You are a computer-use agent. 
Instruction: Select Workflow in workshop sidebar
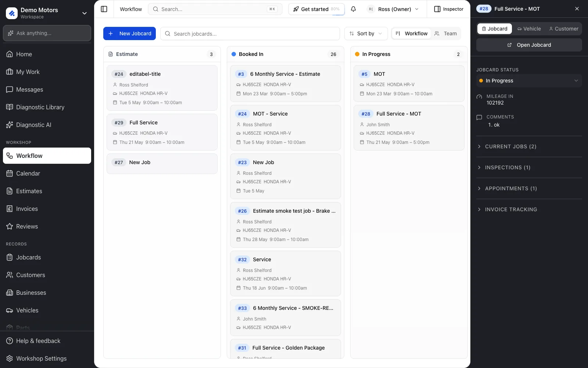tap(47, 156)
